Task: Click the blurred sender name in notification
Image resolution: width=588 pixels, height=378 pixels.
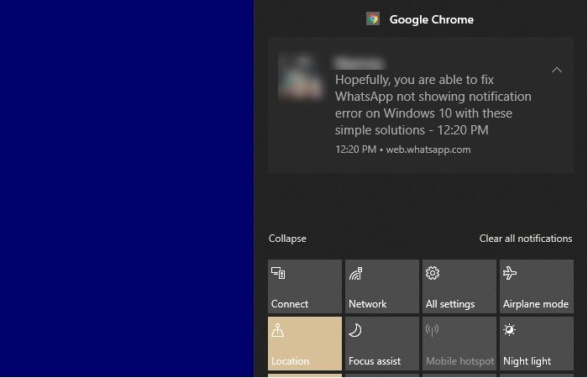Action: 360,63
